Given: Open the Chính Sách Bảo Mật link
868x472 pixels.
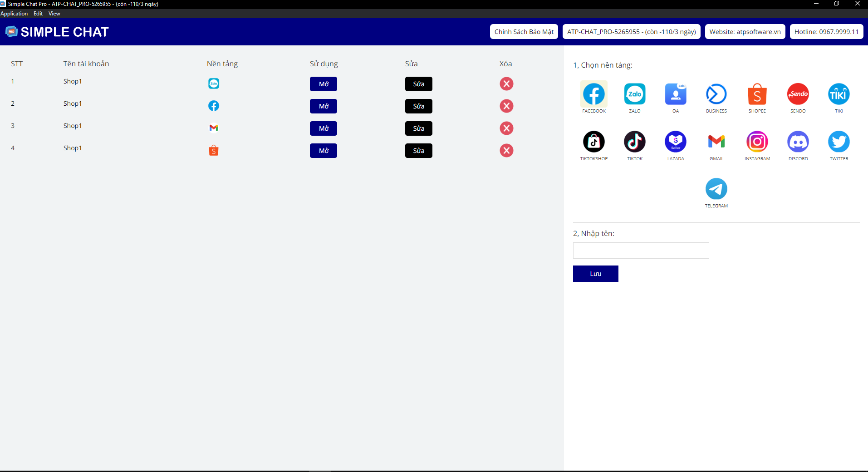Looking at the screenshot, I should coord(524,32).
